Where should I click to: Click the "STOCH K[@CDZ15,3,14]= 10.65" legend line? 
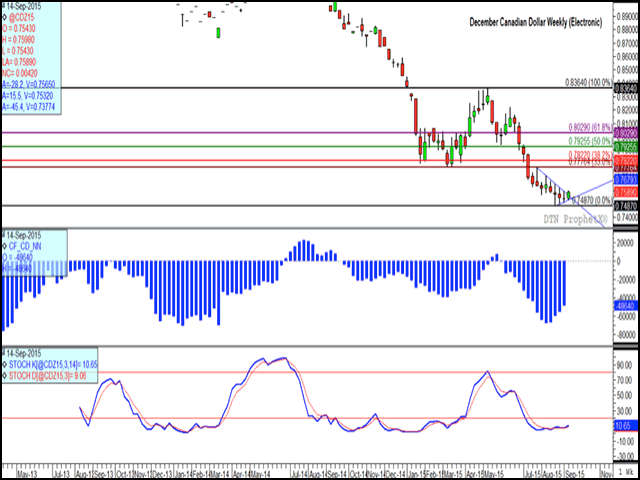[x=50, y=364]
